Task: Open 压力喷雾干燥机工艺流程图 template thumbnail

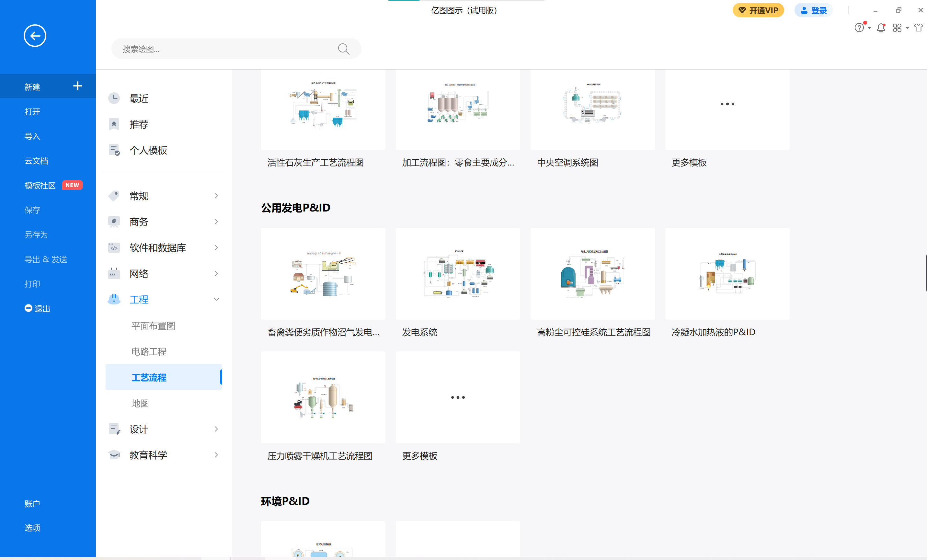Action: [323, 397]
